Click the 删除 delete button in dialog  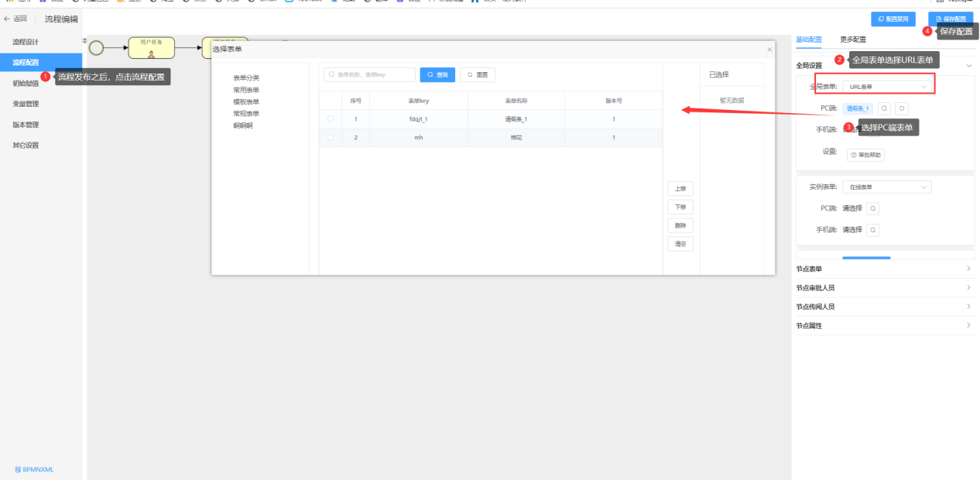pyautogui.click(x=680, y=226)
